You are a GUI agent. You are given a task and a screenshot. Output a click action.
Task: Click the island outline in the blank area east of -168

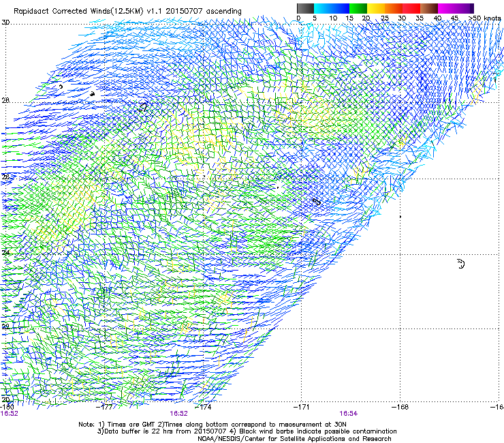[x=460, y=264]
